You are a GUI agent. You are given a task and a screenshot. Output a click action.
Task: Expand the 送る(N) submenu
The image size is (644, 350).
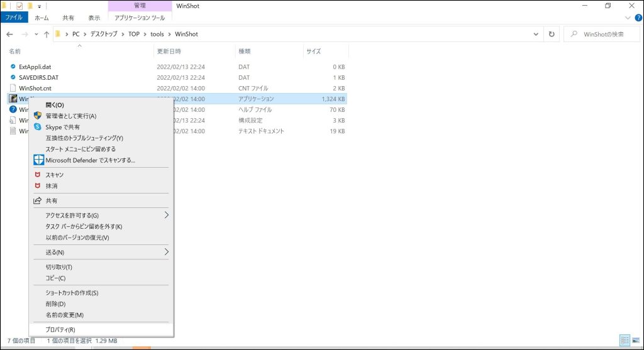pyautogui.click(x=167, y=252)
